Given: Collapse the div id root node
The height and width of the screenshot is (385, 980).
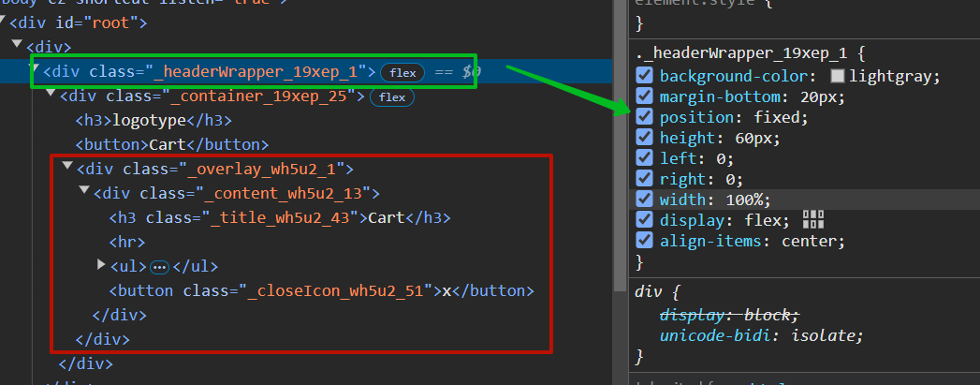Looking at the screenshot, I should 3,22.
